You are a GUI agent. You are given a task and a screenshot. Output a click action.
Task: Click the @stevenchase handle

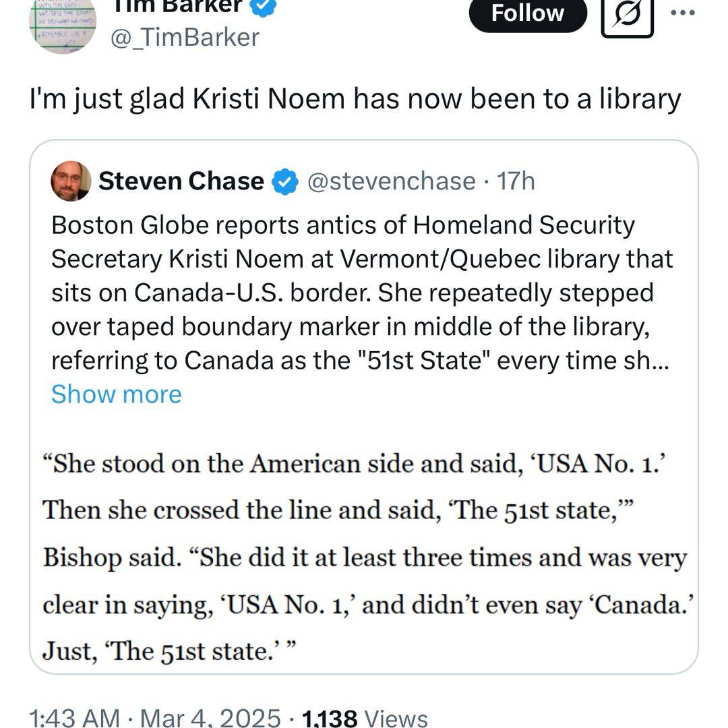click(391, 181)
